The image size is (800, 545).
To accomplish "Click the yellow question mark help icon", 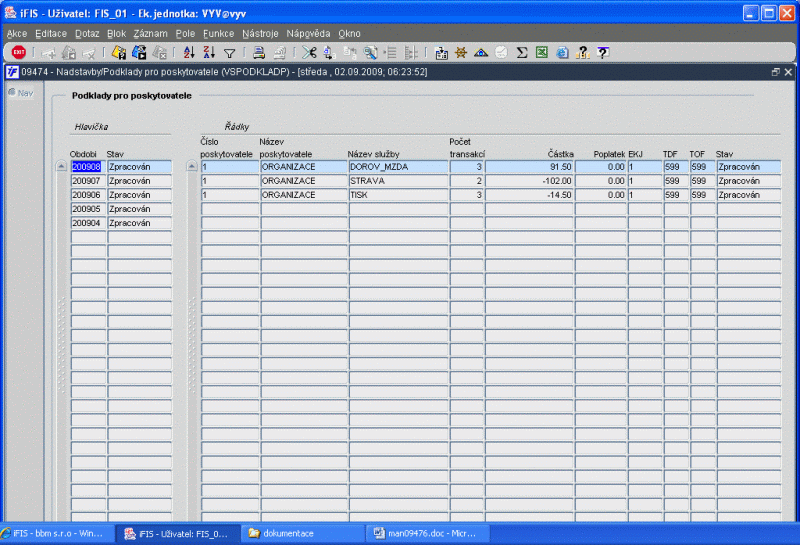I will coord(582,53).
